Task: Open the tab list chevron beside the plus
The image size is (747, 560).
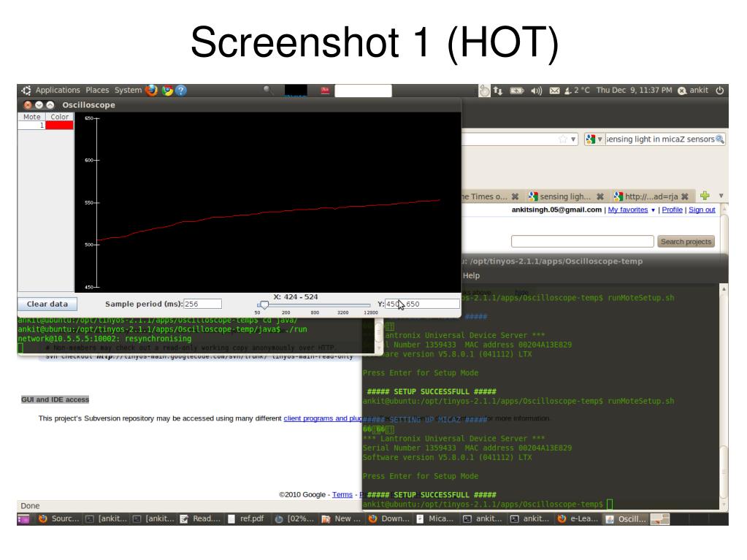Action: pyautogui.click(x=721, y=196)
